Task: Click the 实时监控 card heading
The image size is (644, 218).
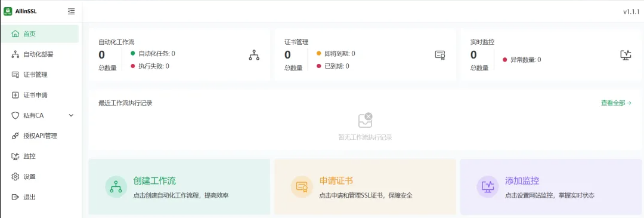Action: pos(482,42)
